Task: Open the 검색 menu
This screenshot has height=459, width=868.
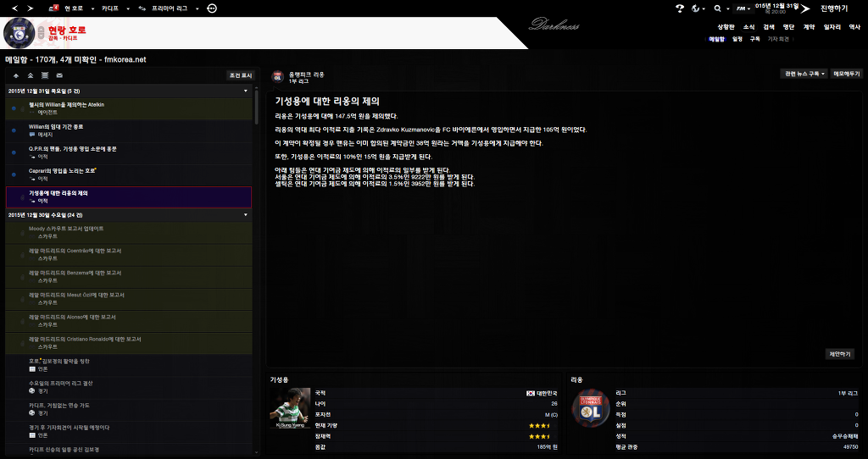Action: click(768, 26)
